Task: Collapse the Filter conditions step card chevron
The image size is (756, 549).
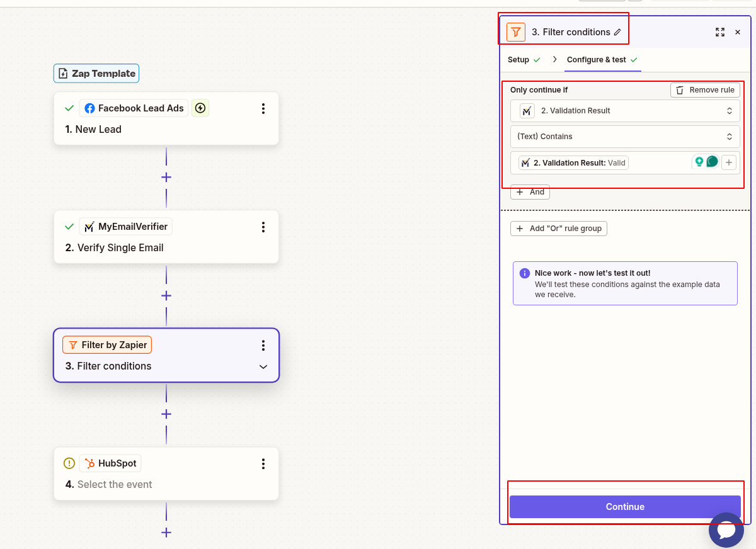Action: 263,366
